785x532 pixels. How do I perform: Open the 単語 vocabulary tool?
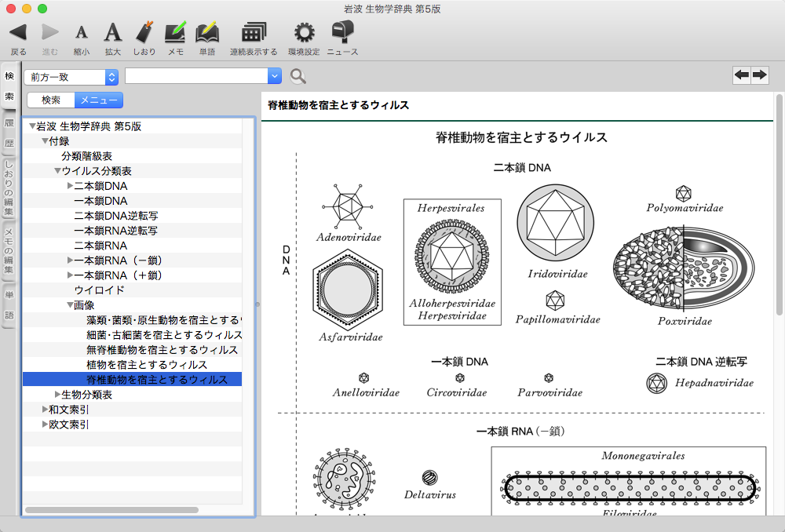point(206,33)
